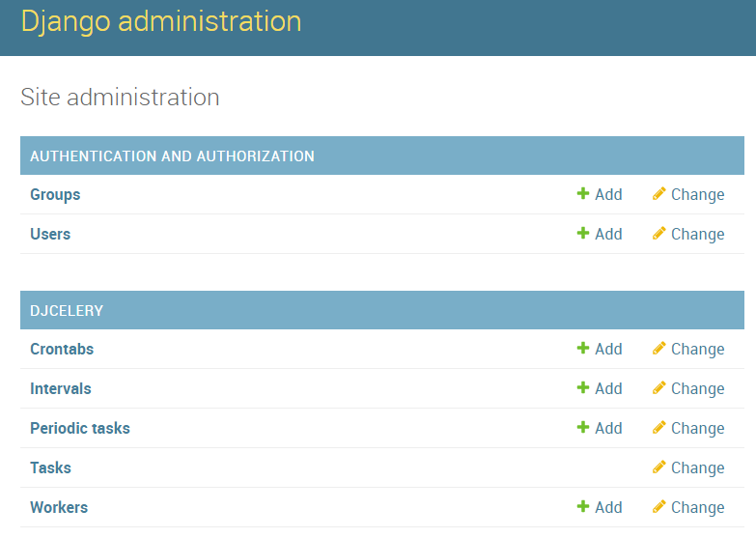Open Authentication and Authorization section header
The image size is (756, 538).
tap(172, 156)
